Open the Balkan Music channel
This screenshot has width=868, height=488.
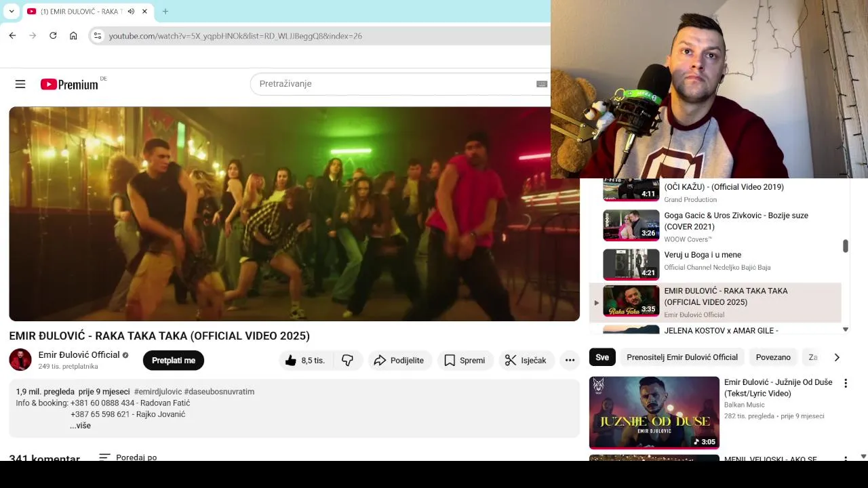tap(745, 405)
